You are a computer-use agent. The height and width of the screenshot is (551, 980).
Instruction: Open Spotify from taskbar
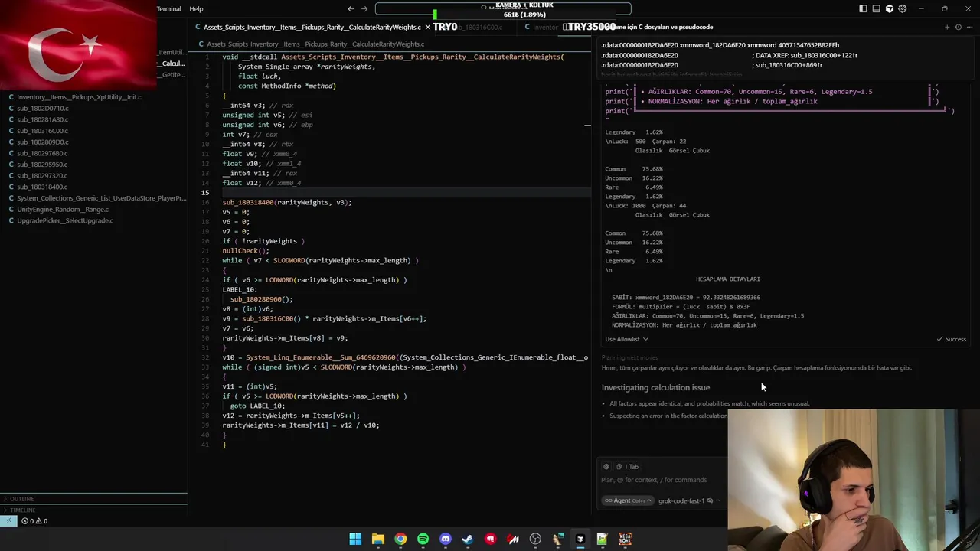click(x=423, y=540)
